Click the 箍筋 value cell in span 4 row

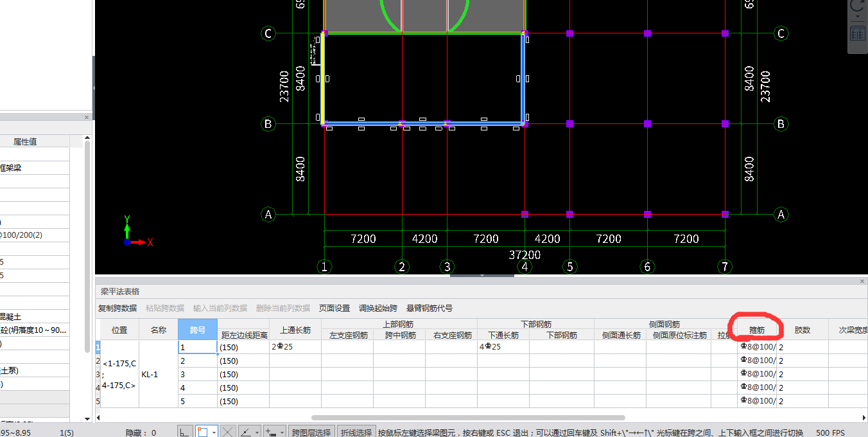757,388
